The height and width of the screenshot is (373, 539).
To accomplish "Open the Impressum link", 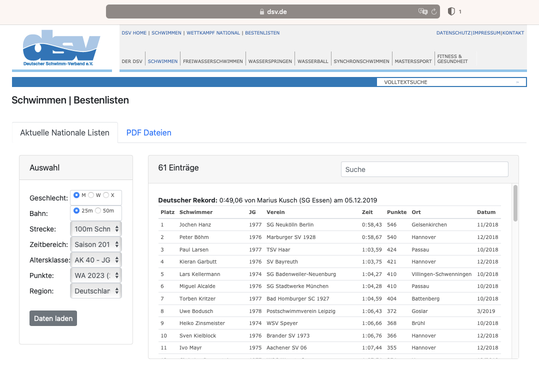I will pyautogui.click(x=486, y=33).
